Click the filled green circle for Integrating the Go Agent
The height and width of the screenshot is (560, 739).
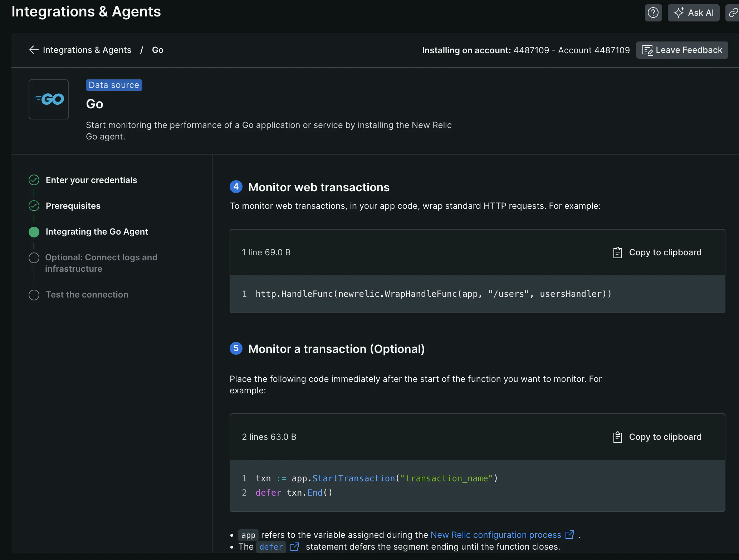click(x=34, y=232)
